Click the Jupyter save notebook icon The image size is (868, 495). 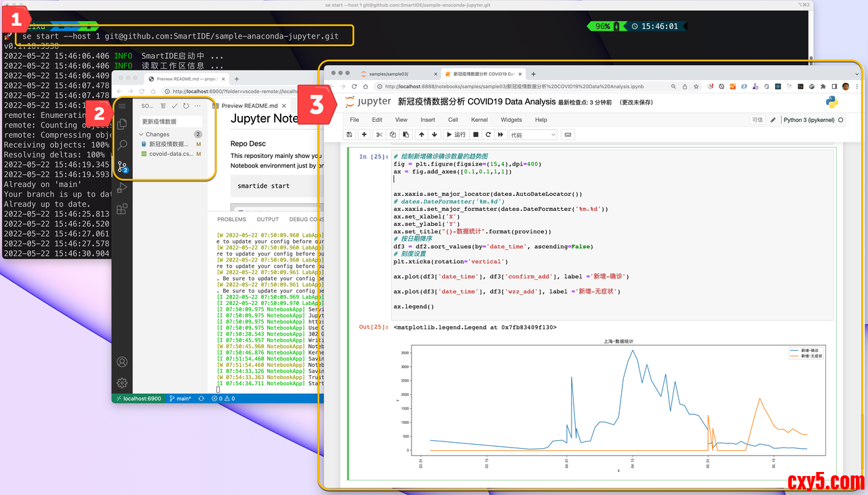[x=349, y=135]
